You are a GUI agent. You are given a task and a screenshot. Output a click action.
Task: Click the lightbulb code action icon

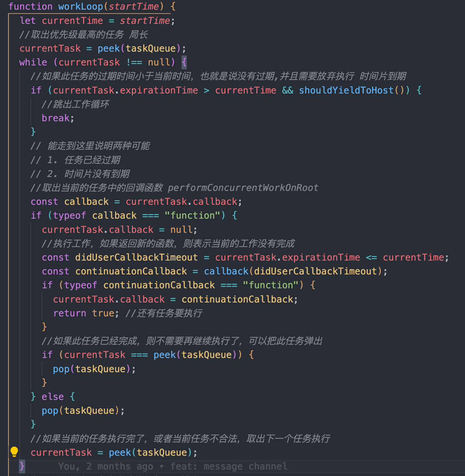[14, 452]
